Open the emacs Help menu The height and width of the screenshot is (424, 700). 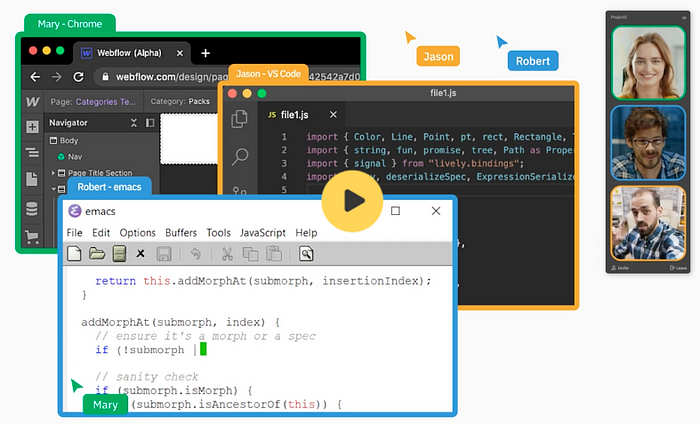tap(306, 233)
